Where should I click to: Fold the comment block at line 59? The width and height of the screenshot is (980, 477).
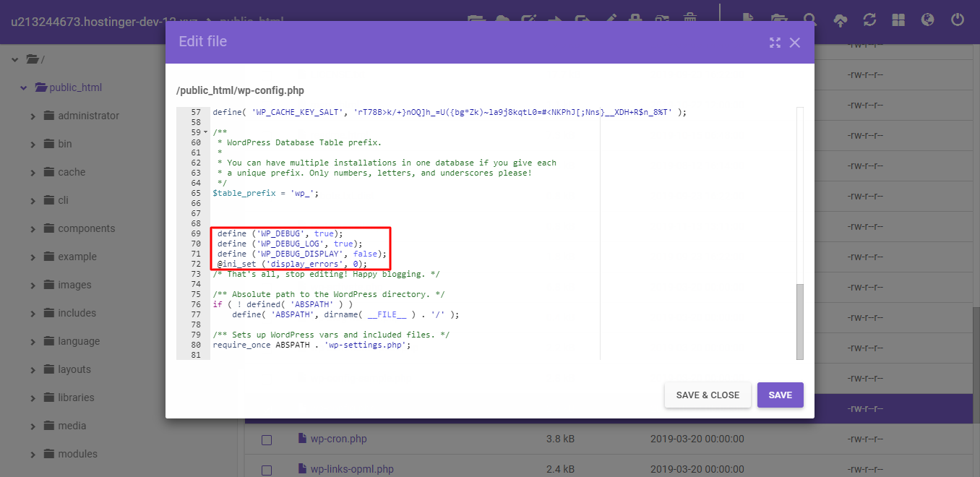[206, 133]
